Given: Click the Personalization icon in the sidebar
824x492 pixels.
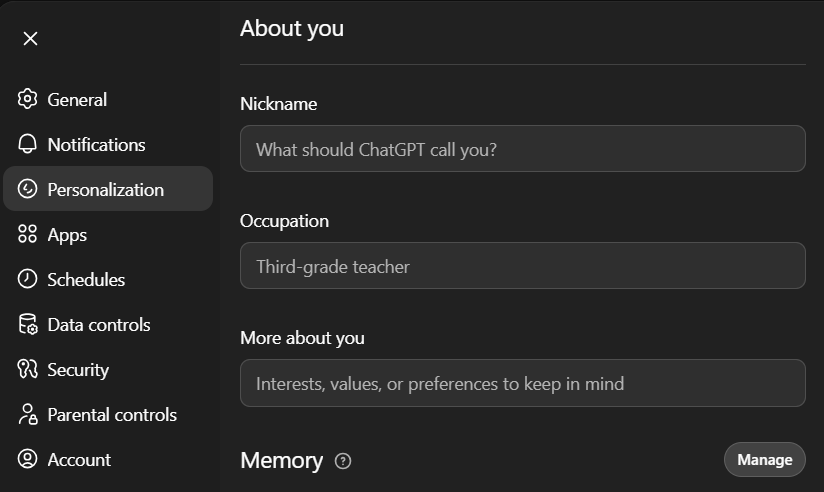Looking at the screenshot, I should coord(28,189).
